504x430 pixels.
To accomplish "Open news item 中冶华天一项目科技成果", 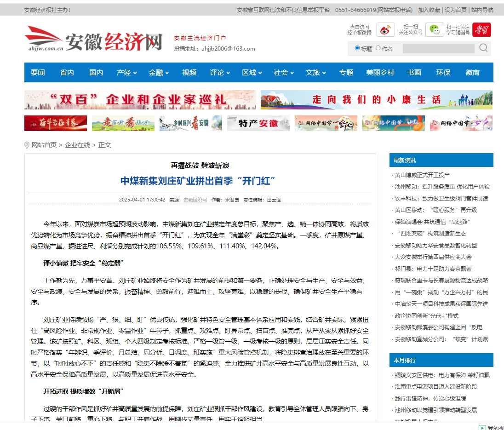I will pyautogui.click(x=441, y=304).
